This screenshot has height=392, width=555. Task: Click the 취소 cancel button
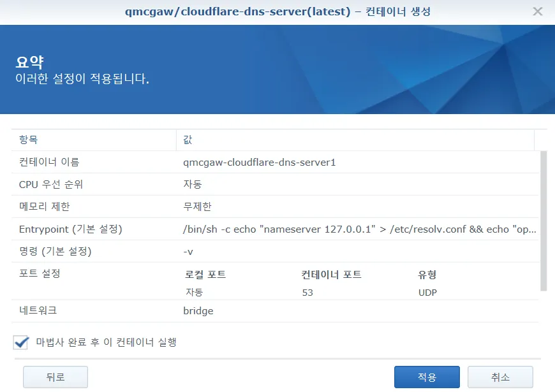[x=500, y=377]
